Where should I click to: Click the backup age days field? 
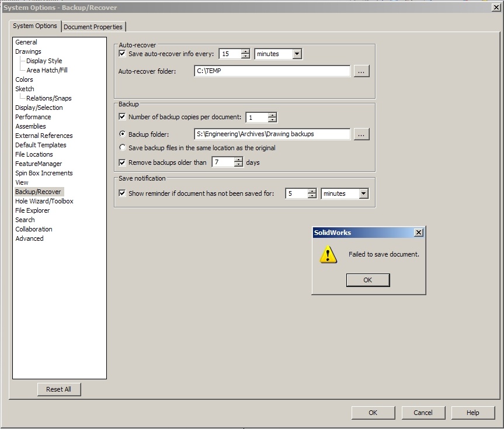(x=224, y=162)
